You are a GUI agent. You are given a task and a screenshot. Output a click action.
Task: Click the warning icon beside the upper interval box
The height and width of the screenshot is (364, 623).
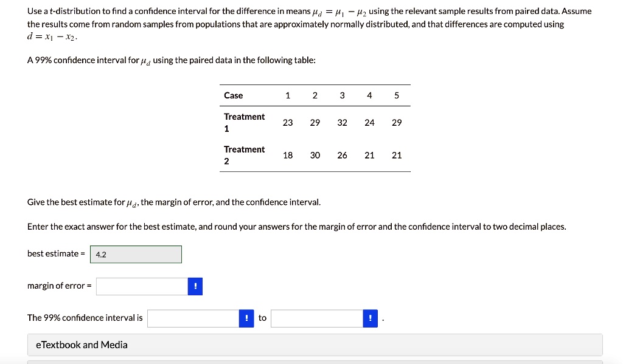coord(370,317)
